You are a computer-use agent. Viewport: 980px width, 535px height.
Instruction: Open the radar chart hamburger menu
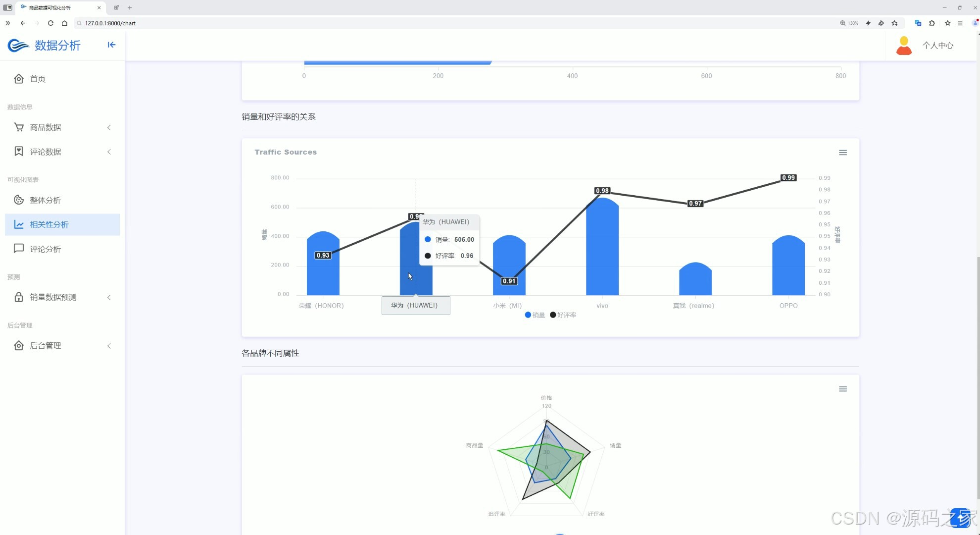pyautogui.click(x=842, y=389)
